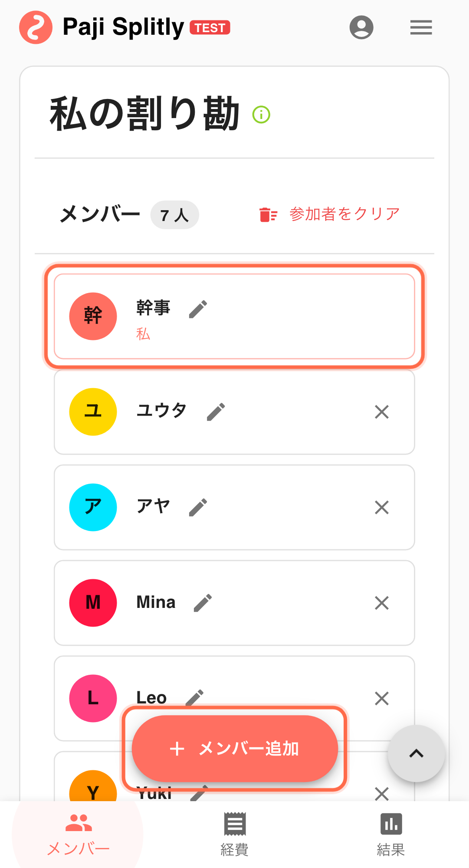
Task: Click the green info icon beside the title
Action: click(261, 115)
